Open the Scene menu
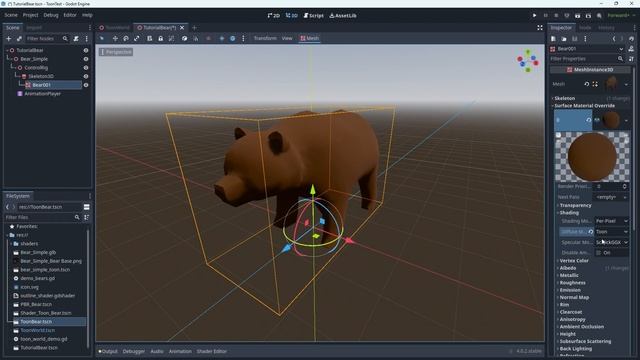640x360 pixels. (x=11, y=15)
